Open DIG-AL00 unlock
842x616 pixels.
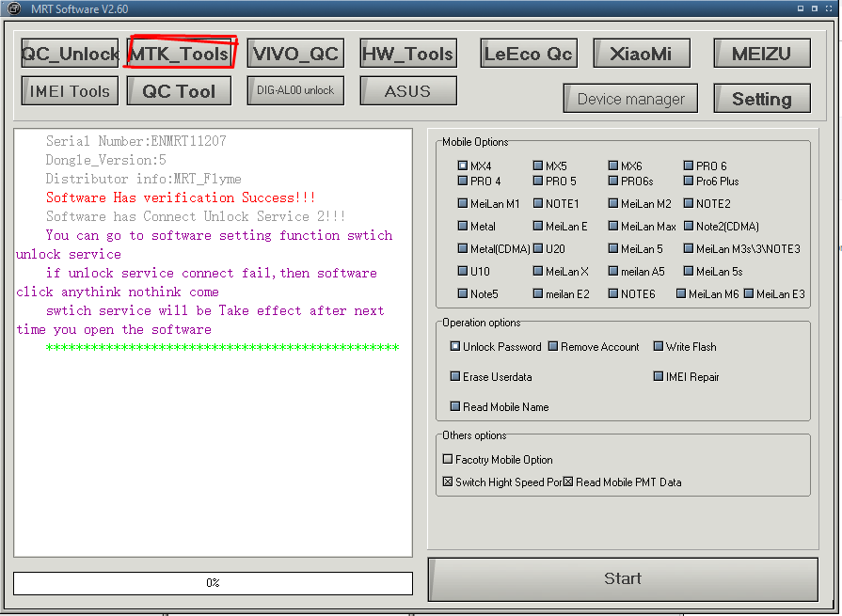coord(295,90)
